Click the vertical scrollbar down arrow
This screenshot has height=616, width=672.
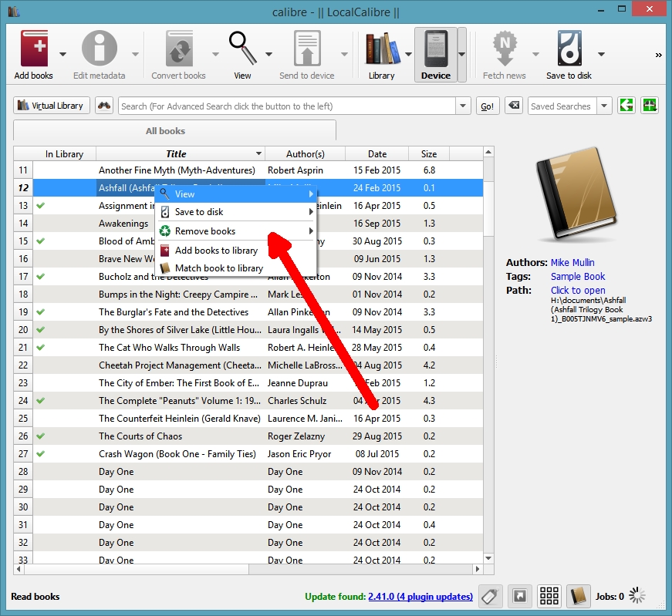pyautogui.click(x=488, y=558)
